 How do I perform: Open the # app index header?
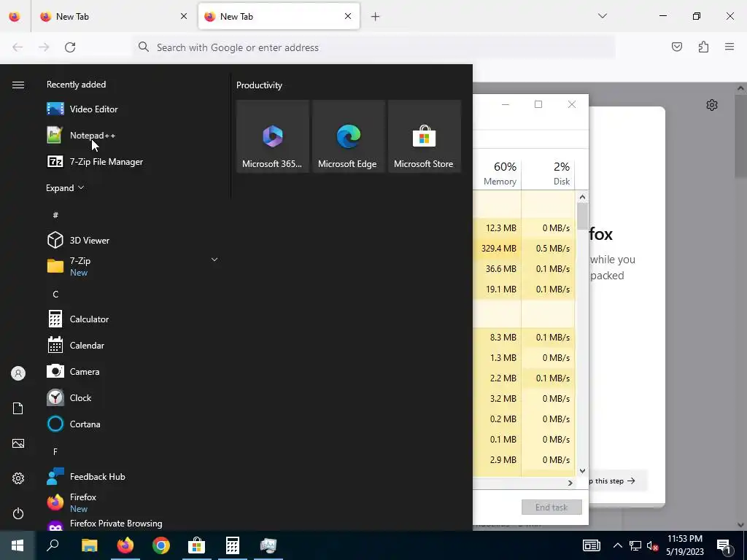[x=55, y=215]
